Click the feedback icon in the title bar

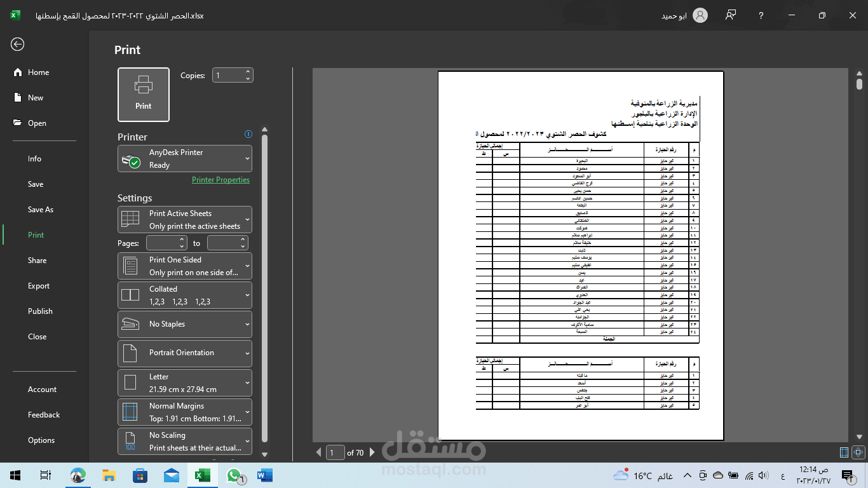click(x=731, y=15)
